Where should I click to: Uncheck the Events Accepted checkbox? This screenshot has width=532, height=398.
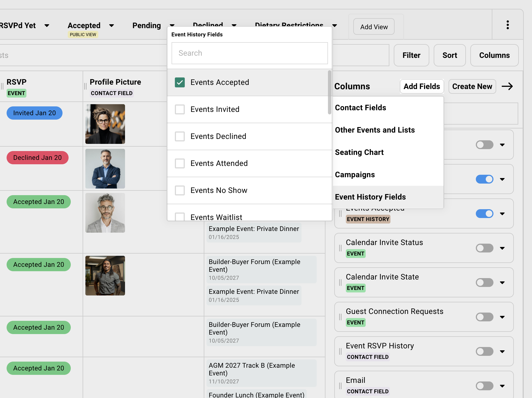point(180,82)
